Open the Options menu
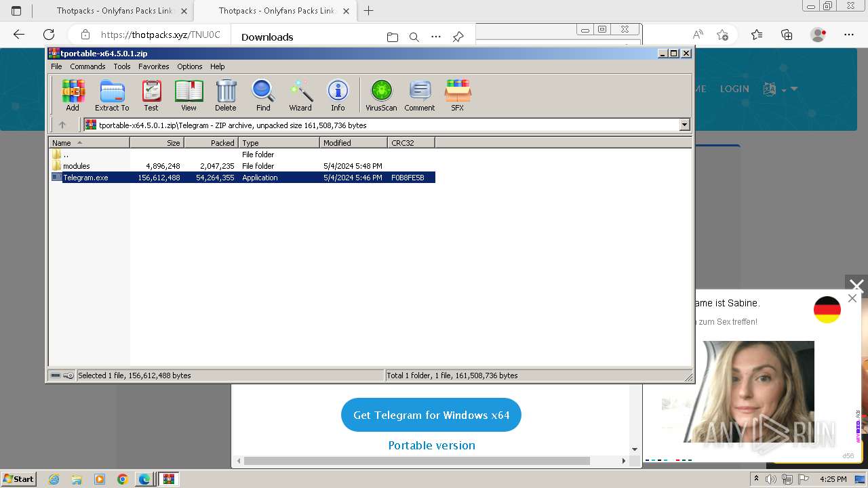The width and height of the screenshot is (868, 488). click(190, 66)
